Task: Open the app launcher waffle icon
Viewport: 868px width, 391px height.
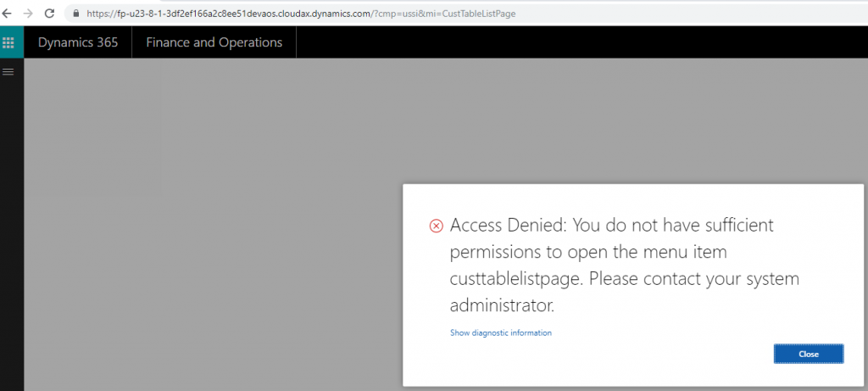Action: coord(8,42)
